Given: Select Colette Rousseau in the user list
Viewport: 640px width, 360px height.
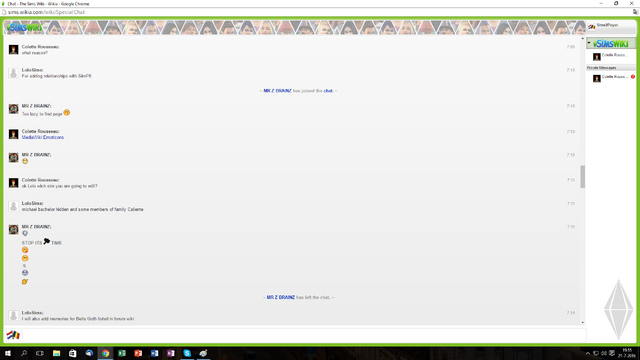Looking at the screenshot, I should (x=611, y=56).
